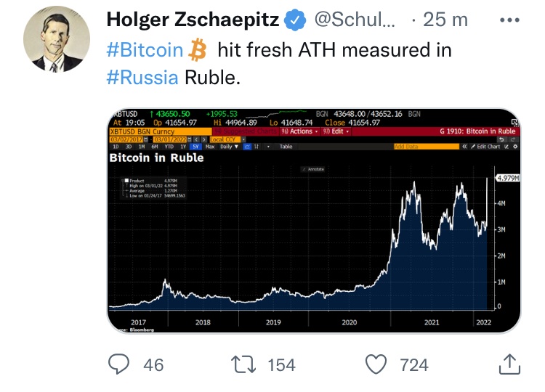The image size is (545, 392).
Task: Switch to the Table view
Action: pyautogui.click(x=286, y=147)
